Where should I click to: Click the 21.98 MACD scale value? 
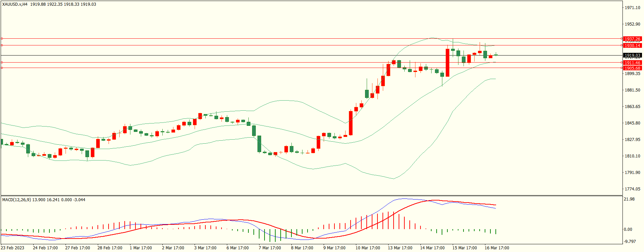pos(629,199)
